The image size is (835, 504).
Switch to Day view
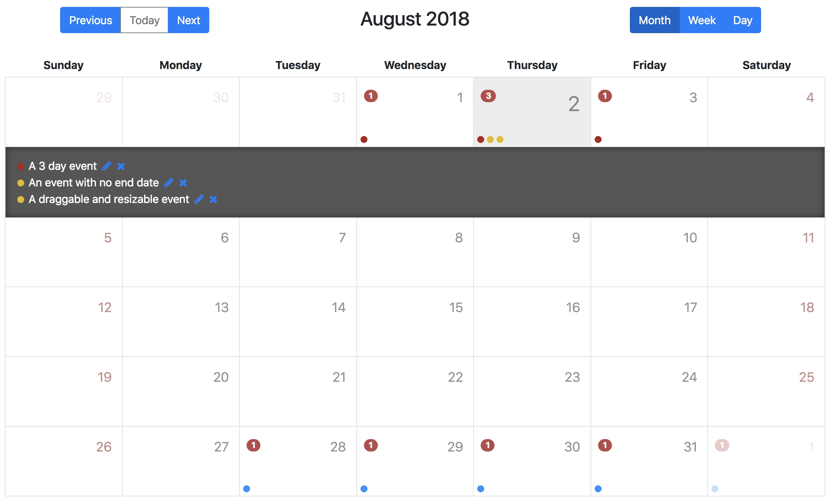[742, 20]
